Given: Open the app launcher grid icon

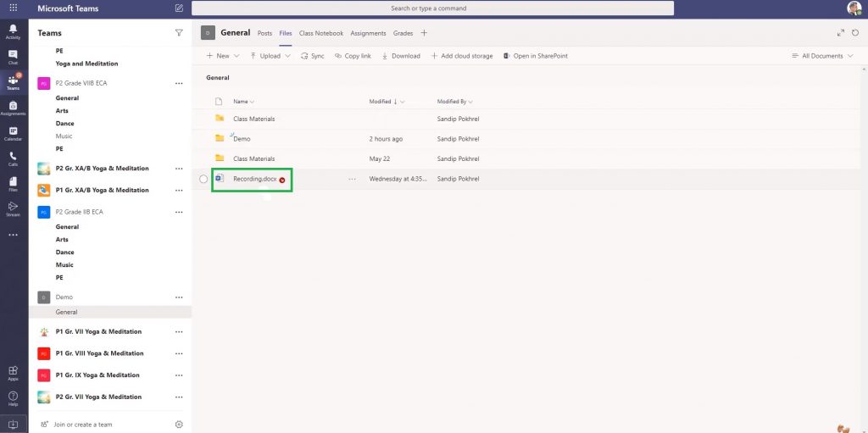Looking at the screenshot, I should (x=14, y=8).
